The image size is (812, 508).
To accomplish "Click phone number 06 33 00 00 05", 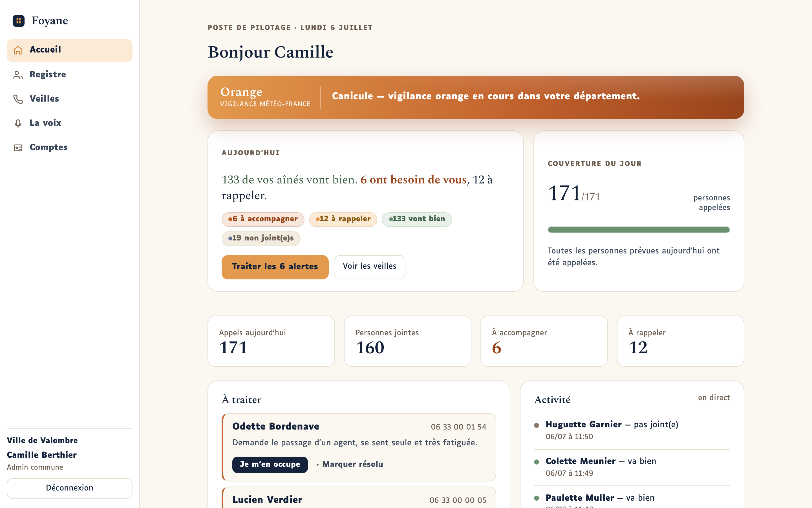I will [458, 500].
